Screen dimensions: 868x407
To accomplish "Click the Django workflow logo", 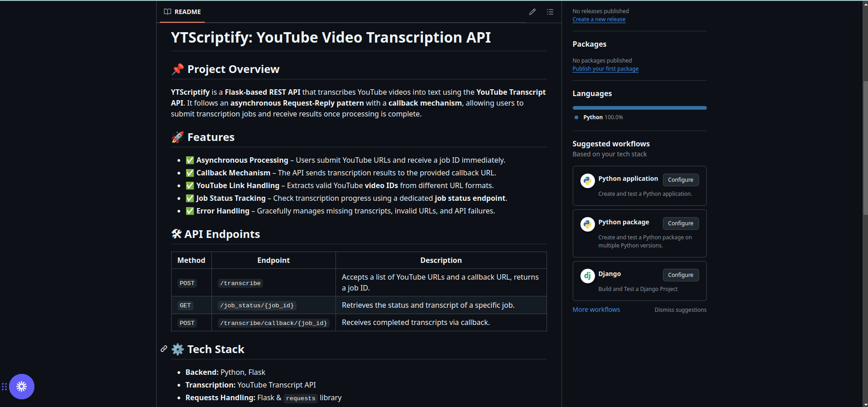I will pos(588,276).
